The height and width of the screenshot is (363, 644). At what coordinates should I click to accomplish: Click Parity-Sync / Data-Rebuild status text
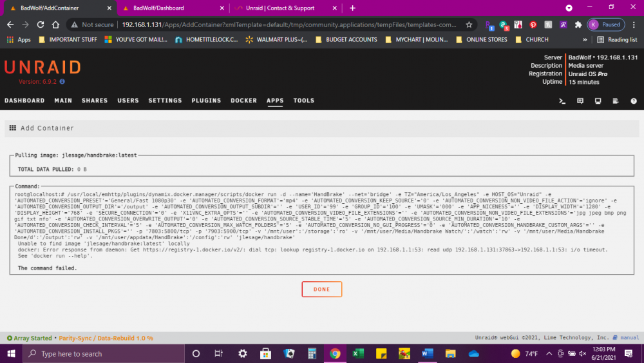(106, 338)
